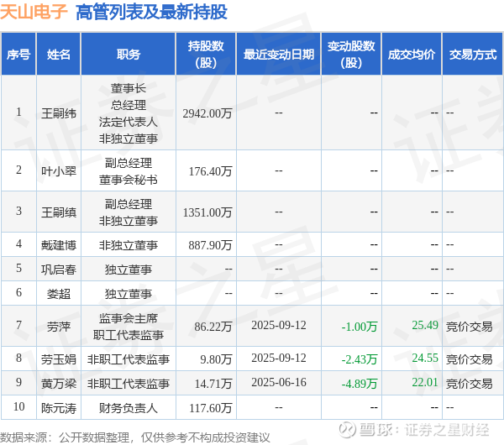Click 劳萍's change date 2025-09-12
504x445 pixels.
279,326
